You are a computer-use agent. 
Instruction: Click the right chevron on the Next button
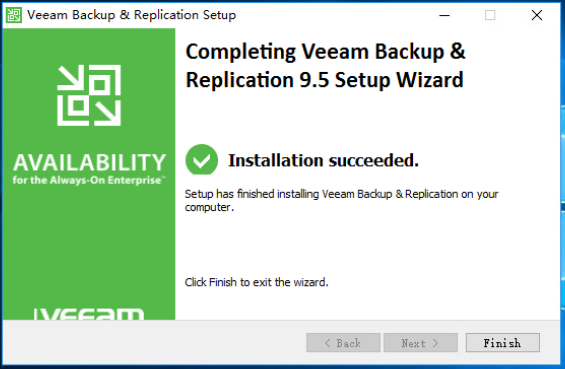tap(435, 343)
